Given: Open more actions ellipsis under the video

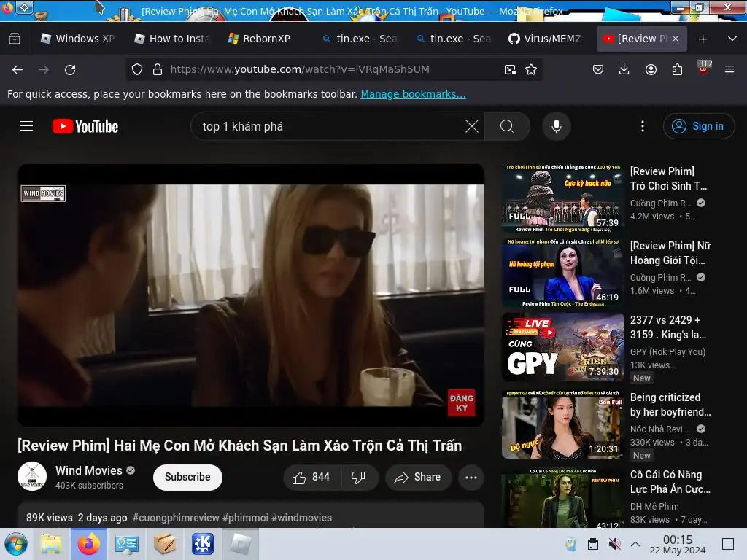Looking at the screenshot, I should (471, 477).
